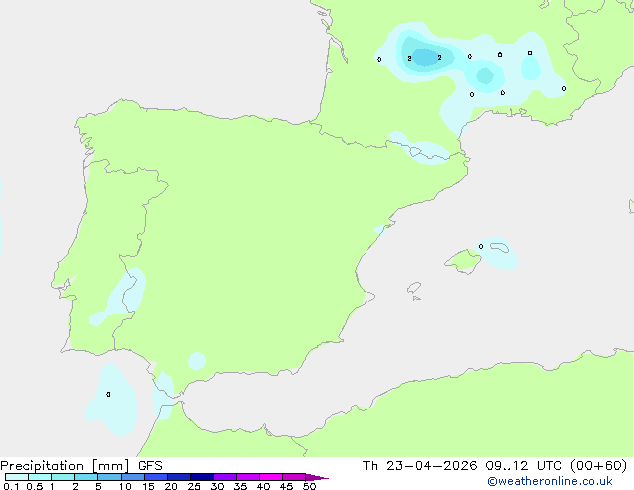The width and height of the screenshot is (634, 490).
Task: Click the legend label '30'
Action: click(217, 486)
